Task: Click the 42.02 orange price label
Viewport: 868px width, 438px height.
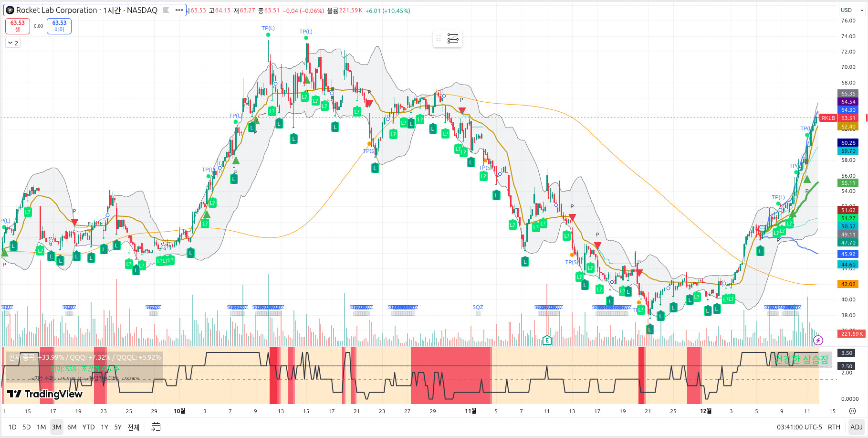Action: point(848,284)
